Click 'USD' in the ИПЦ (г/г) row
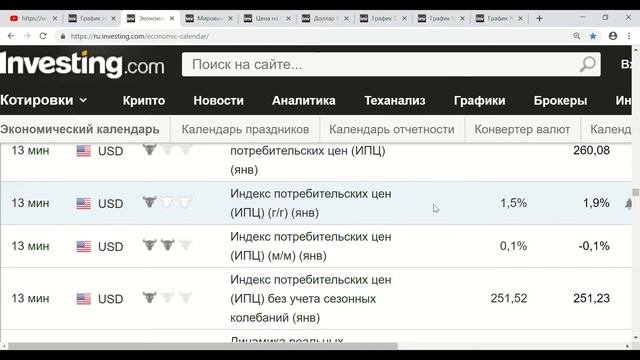The image size is (640, 360). pyautogui.click(x=110, y=204)
